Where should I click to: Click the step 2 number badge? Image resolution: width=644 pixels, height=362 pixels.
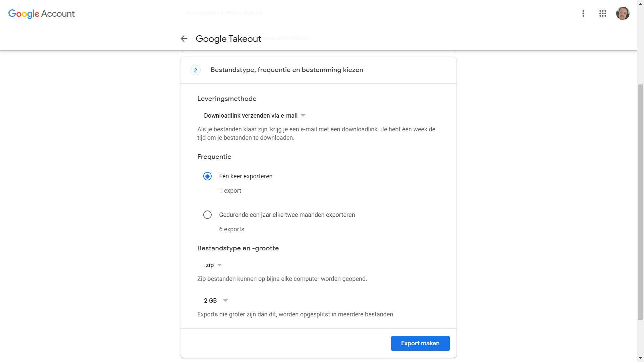(195, 70)
